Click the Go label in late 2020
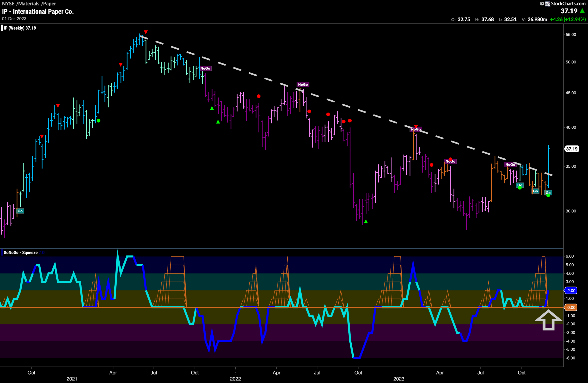Viewport: 588px width, 383px height. click(20, 211)
